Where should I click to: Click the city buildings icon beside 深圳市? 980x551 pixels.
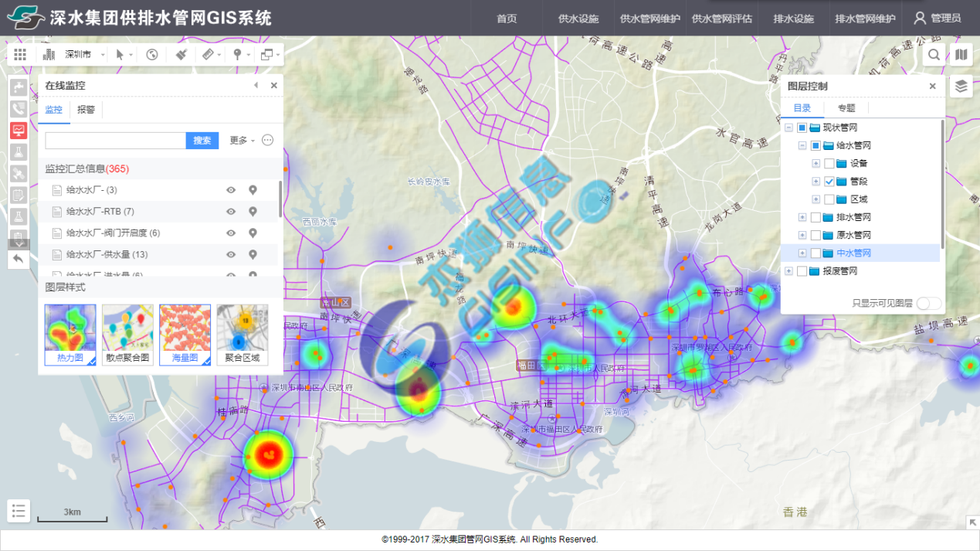(x=49, y=55)
